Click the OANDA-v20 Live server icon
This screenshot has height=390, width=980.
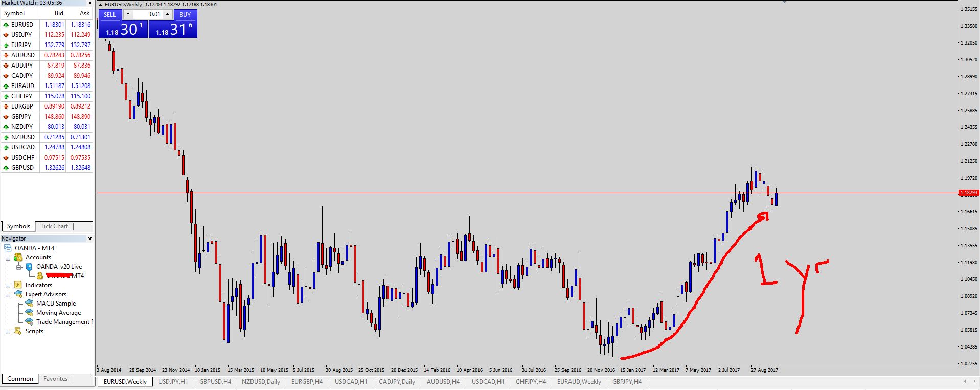tap(29, 267)
